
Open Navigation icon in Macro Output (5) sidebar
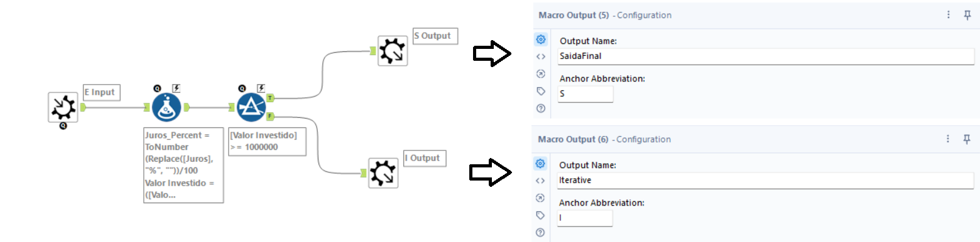[x=540, y=73]
